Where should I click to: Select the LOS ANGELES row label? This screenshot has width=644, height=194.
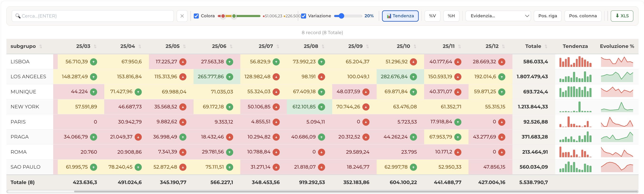pyautogui.click(x=28, y=77)
